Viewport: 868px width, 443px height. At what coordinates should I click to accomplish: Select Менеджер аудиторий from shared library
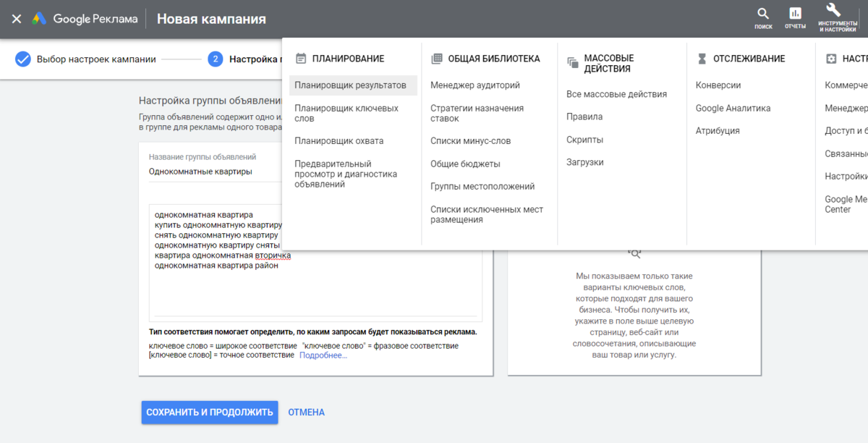pyautogui.click(x=475, y=85)
